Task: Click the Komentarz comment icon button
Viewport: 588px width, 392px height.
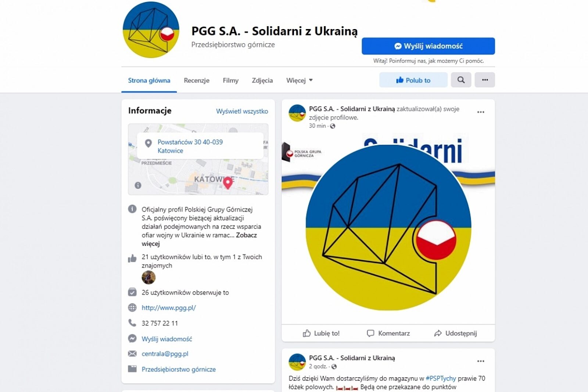Action: tap(388, 333)
